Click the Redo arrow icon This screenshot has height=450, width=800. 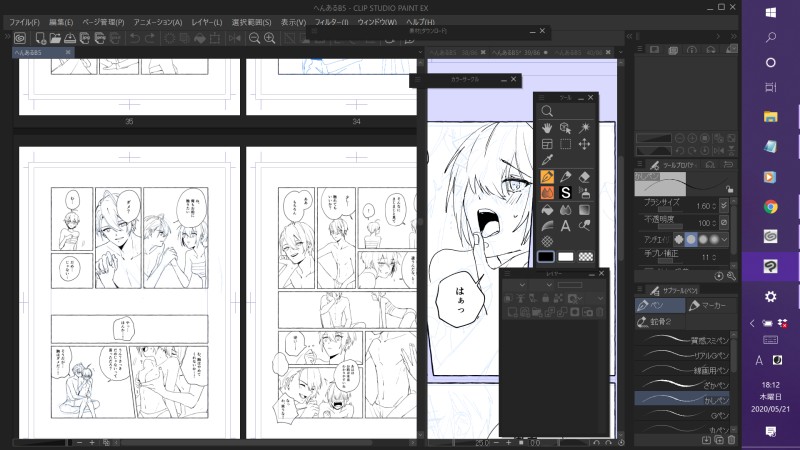(x=150, y=38)
